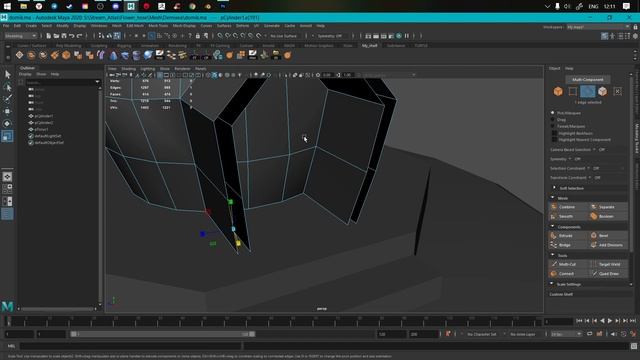The height and width of the screenshot is (360, 640).
Task: Toggle Highlight Nearest Component checkbox
Action: [554, 140]
